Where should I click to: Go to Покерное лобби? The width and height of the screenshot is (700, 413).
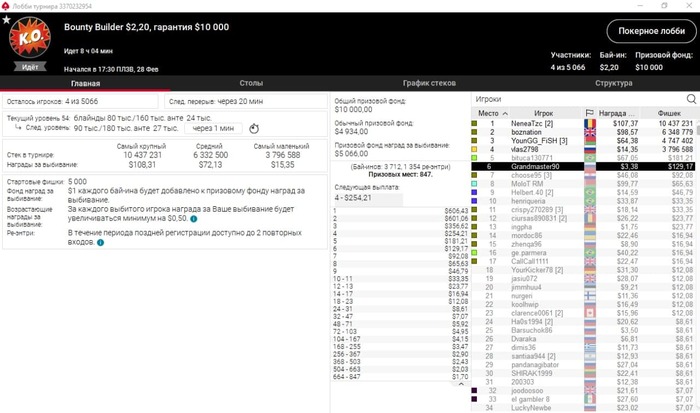pos(651,31)
